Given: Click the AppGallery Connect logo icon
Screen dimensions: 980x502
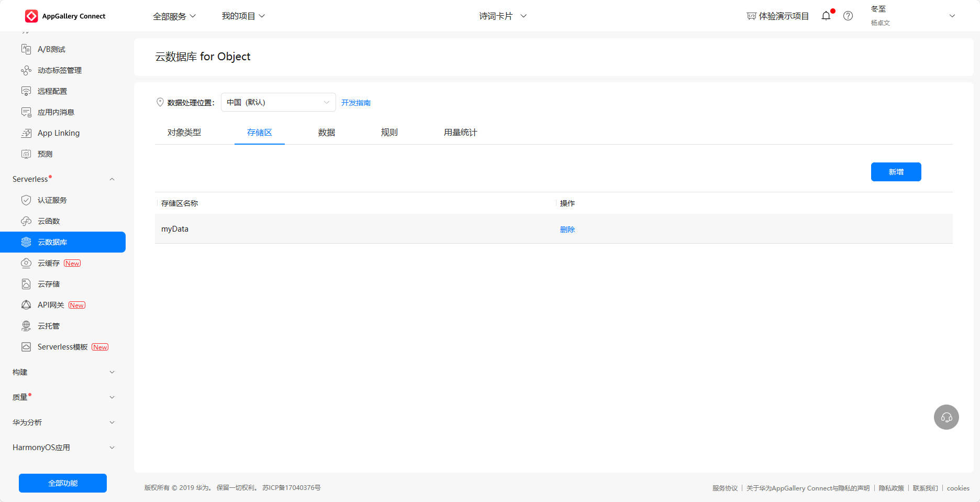Looking at the screenshot, I should 31,16.
